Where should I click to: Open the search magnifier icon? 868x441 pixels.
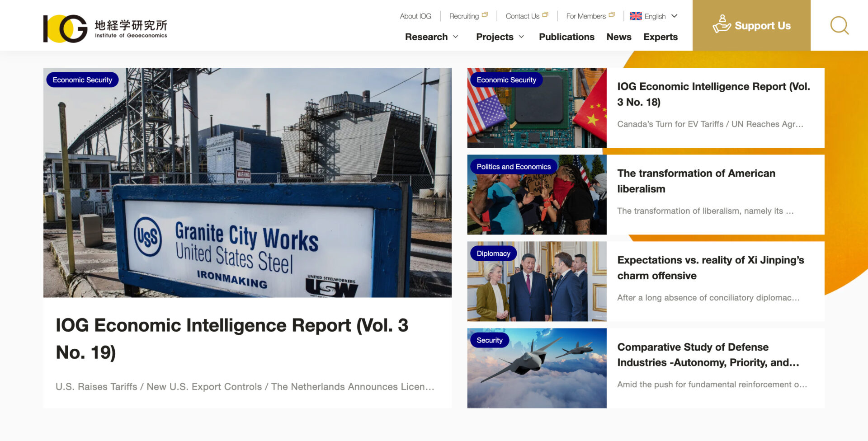(839, 25)
